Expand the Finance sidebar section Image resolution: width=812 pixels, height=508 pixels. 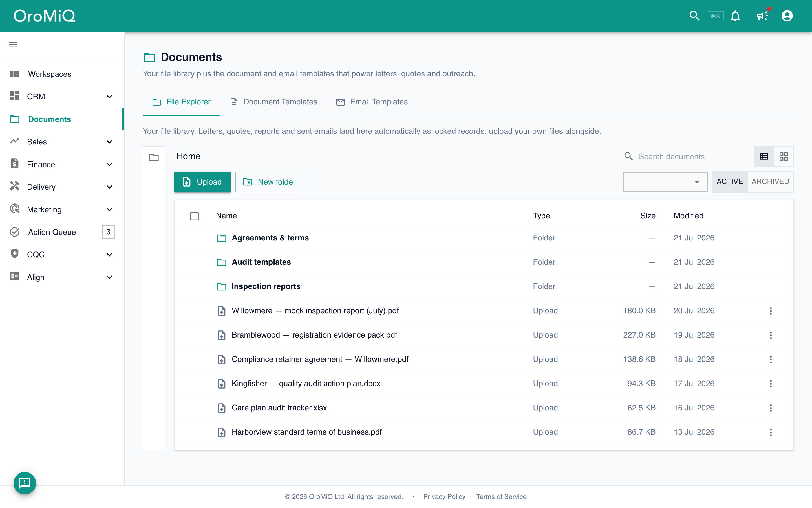click(x=62, y=164)
